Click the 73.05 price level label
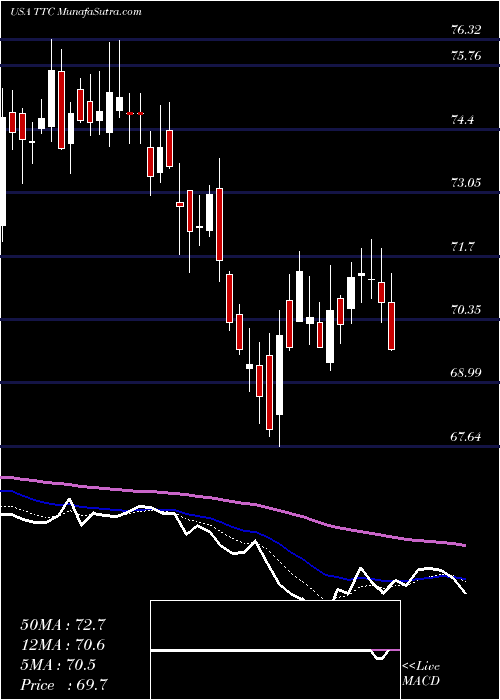500x700 pixels. [x=466, y=183]
